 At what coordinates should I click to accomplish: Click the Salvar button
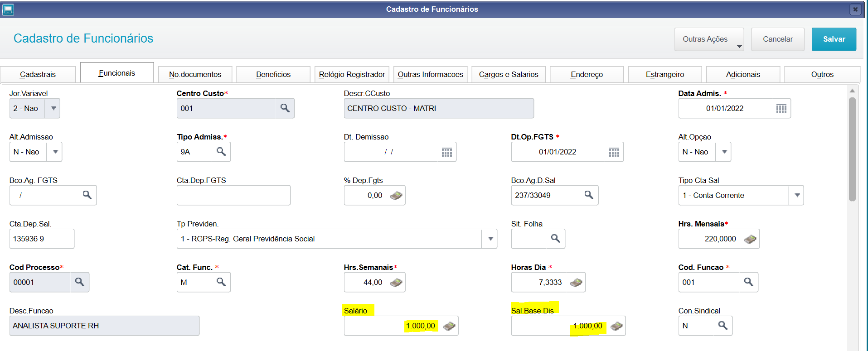834,39
